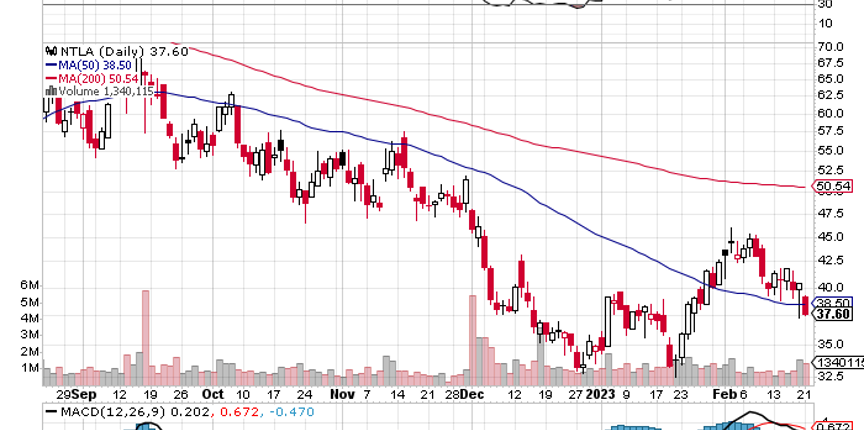Click the volume bars icon in legend
864x430 pixels.
click(x=50, y=90)
